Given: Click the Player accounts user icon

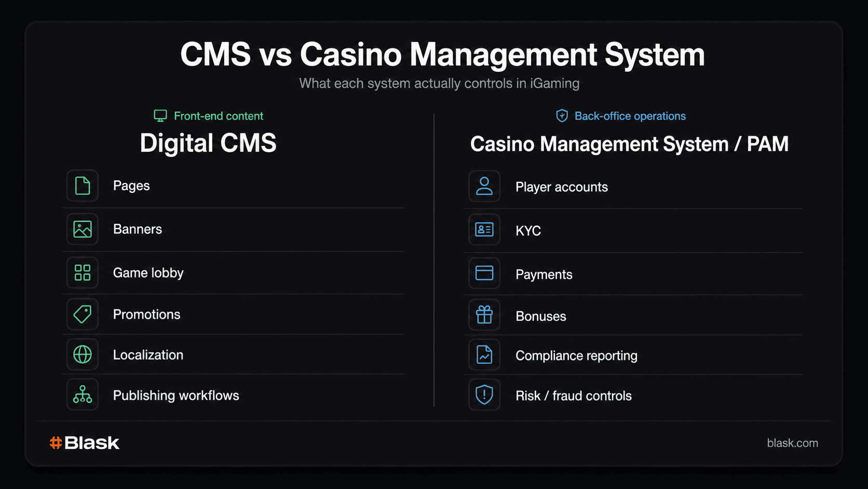Looking at the screenshot, I should 484,186.
